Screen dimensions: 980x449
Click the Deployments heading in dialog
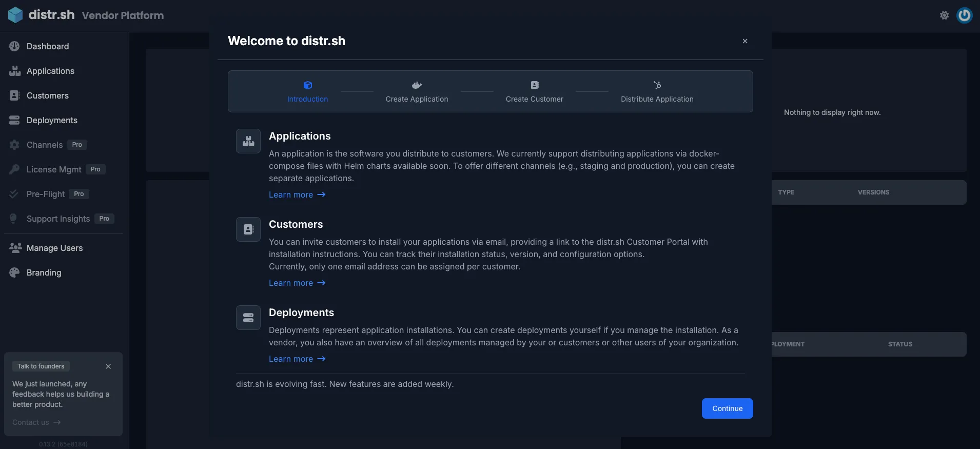(x=301, y=313)
